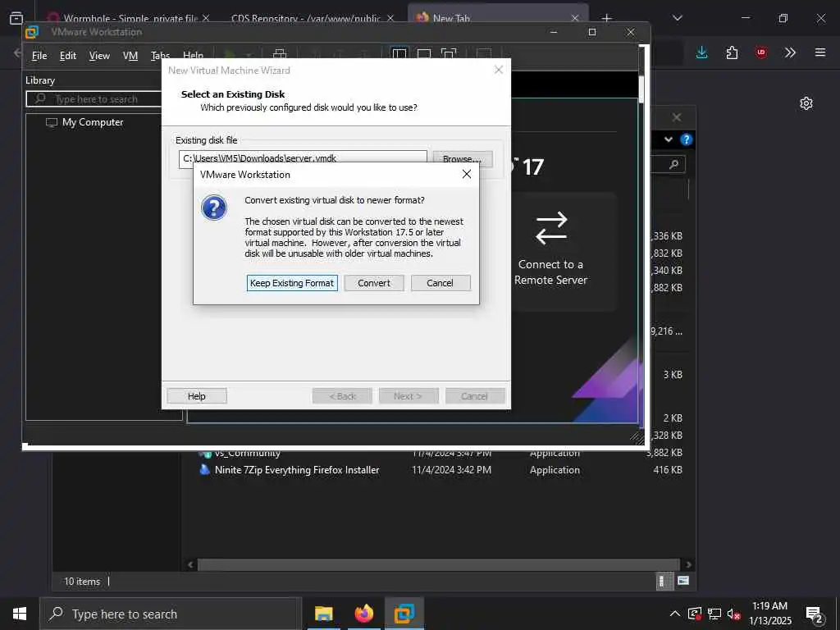The height and width of the screenshot is (630, 840).
Task: Open Firefox list all tabs dropdown
Action: pyautogui.click(x=677, y=18)
